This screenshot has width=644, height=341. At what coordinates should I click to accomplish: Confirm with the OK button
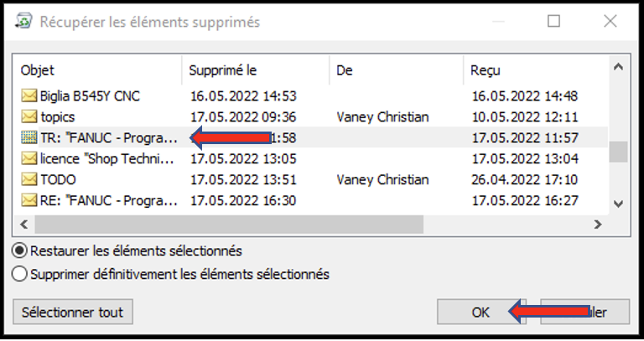coord(481,313)
